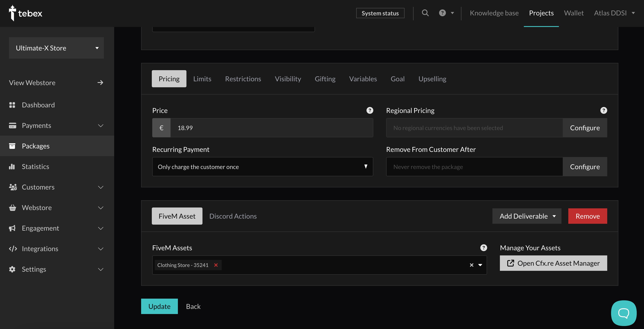This screenshot has height=329, width=644.
Task: Configure Regional Pricing
Action: coord(585,127)
